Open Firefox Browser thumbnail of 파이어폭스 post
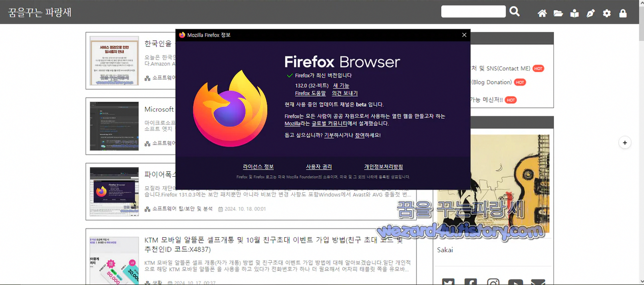The width and height of the screenshot is (644, 285). click(114, 192)
